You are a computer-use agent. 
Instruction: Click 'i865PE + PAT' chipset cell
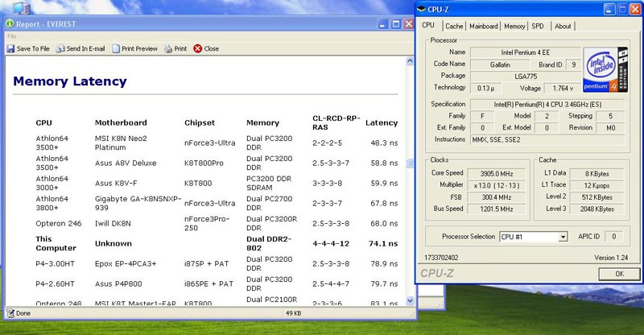coord(208,284)
